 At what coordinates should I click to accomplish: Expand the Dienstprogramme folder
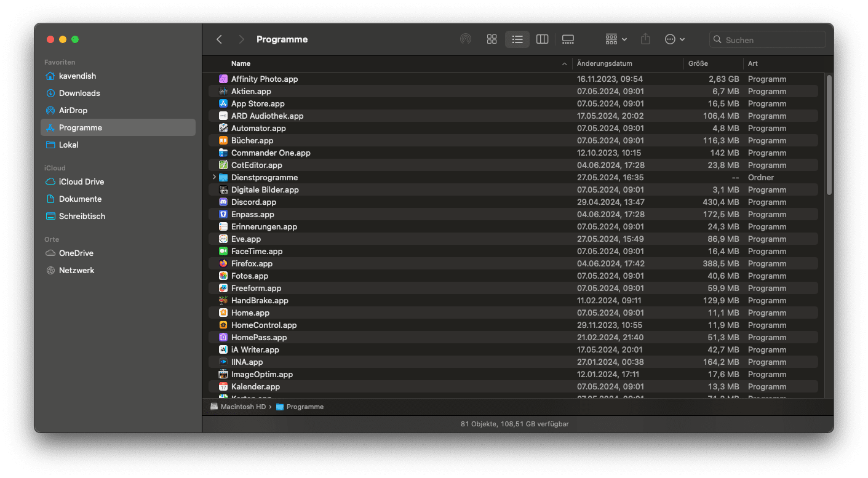click(x=214, y=177)
